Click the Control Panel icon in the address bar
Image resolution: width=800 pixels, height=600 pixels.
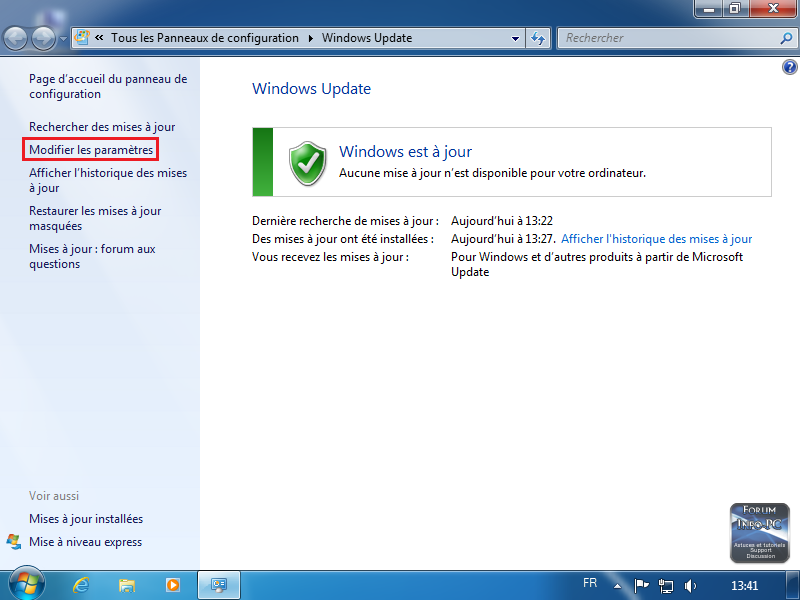82,37
